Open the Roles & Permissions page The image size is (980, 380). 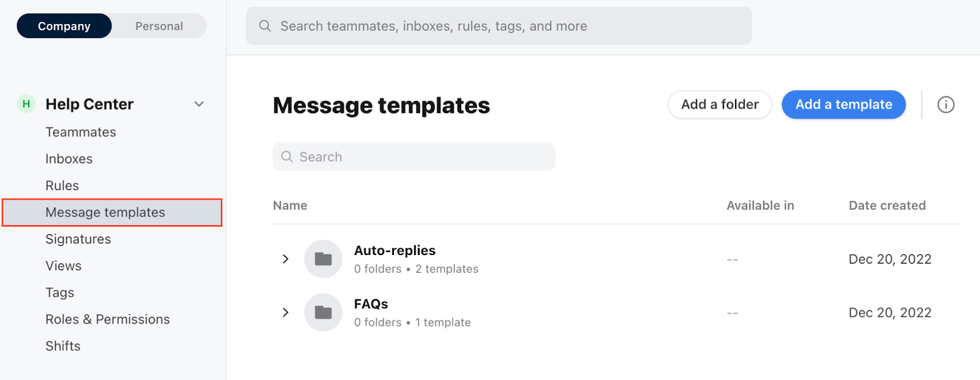coord(108,319)
